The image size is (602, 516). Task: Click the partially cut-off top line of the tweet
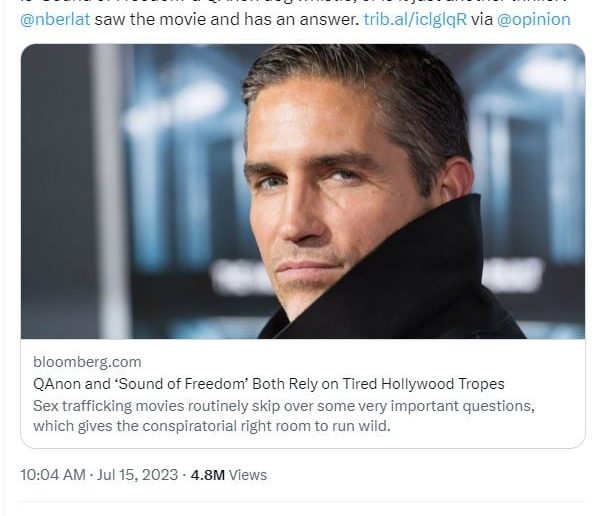click(300, 3)
